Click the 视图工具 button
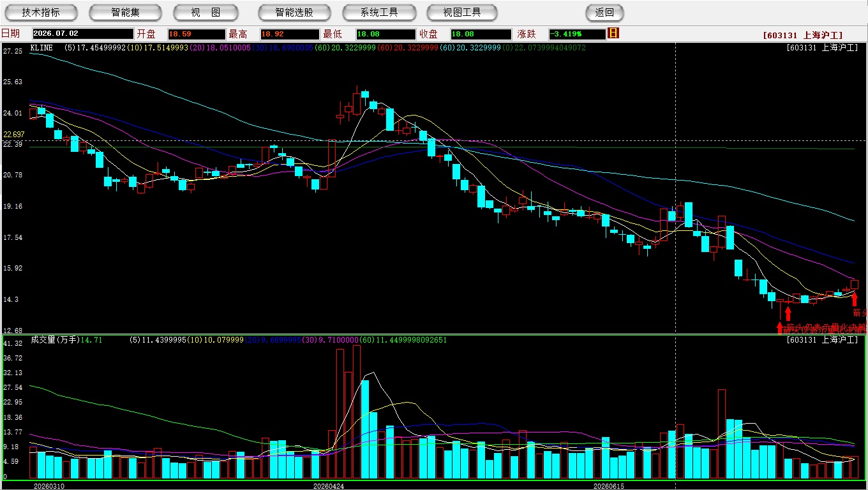Image resolution: width=868 pixels, height=490 pixels. pos(462,12)
